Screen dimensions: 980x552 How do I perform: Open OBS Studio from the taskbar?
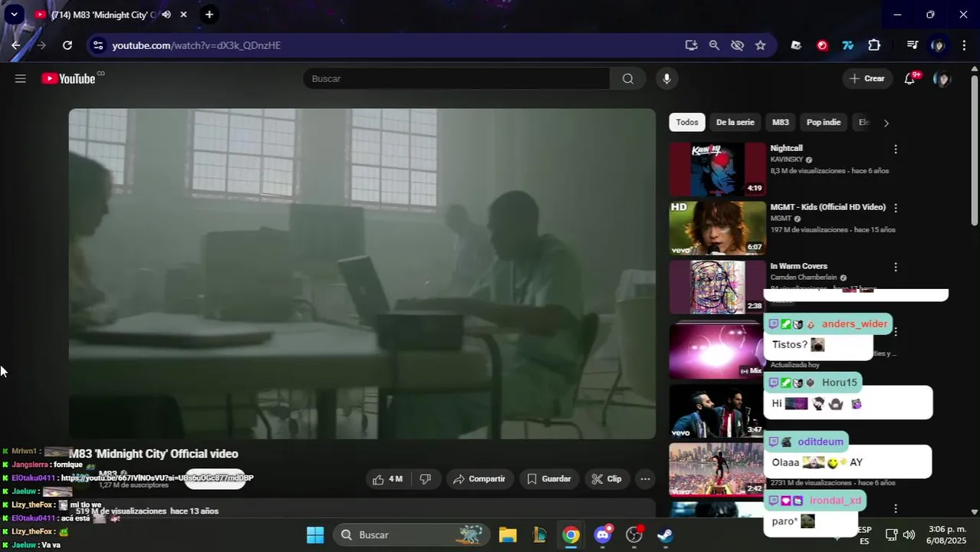click(634, 535)
